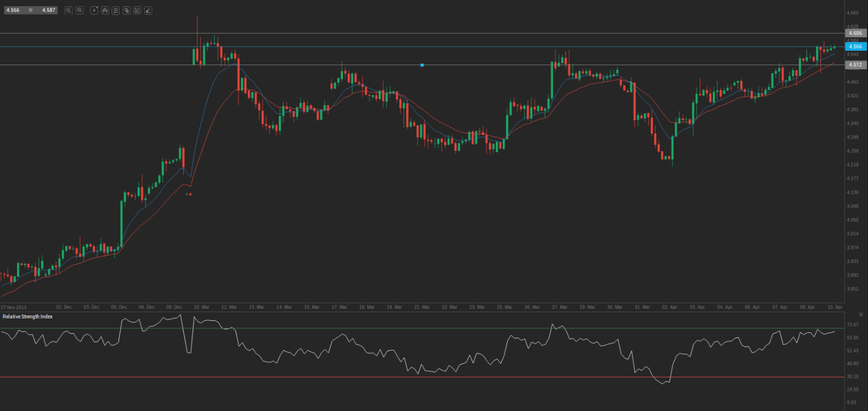Open the 4H timeframe selector
The image size is (868, 411).
click(94, 10)
